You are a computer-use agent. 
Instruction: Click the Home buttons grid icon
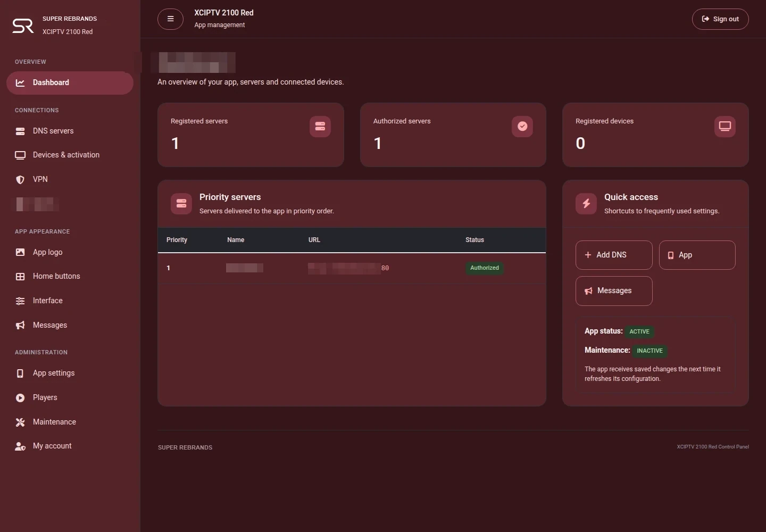[20, 277]
